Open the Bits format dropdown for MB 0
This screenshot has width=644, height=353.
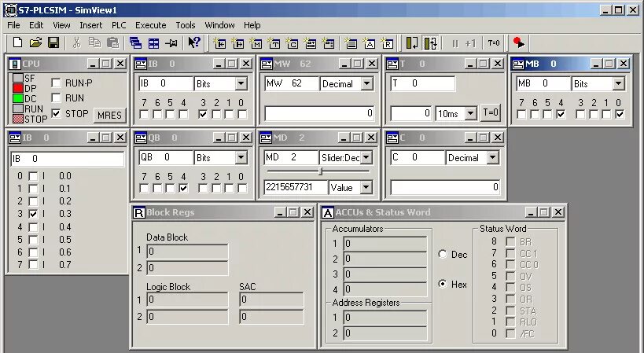pos(618,84)
